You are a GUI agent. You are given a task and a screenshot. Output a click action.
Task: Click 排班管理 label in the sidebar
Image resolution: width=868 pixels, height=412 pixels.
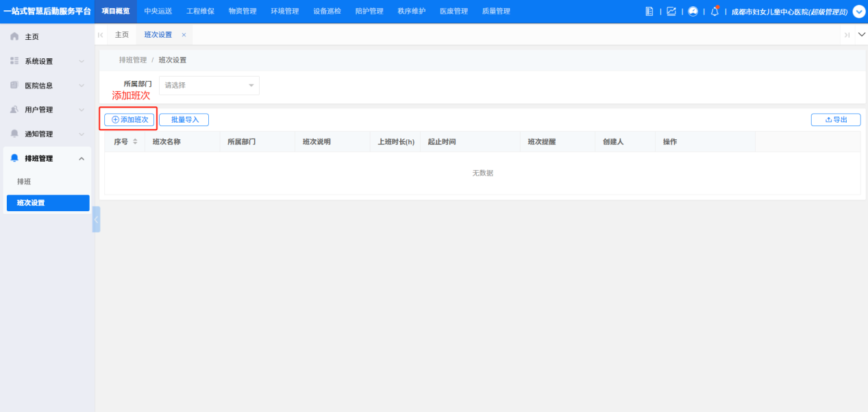[38, 158]
